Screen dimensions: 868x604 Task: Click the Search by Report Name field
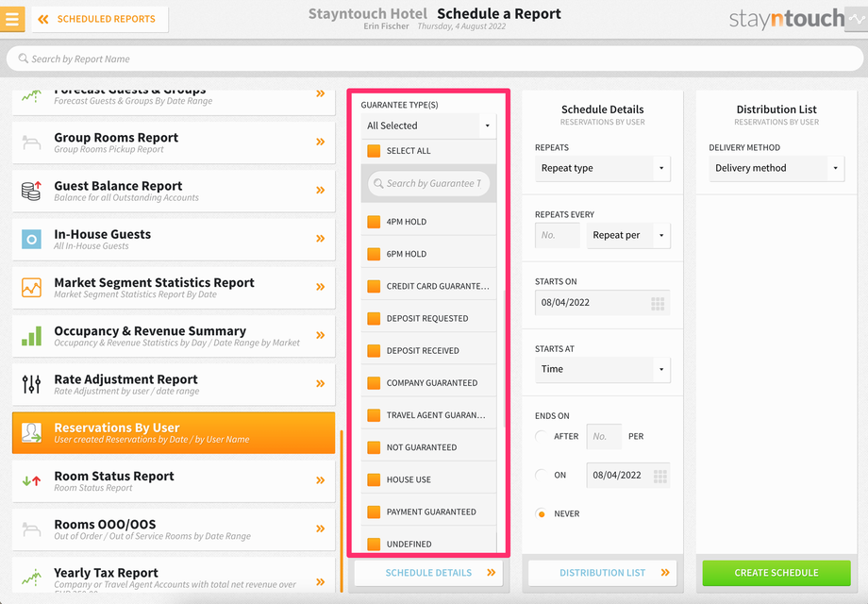pyautogui.click(x=435, y=59)
